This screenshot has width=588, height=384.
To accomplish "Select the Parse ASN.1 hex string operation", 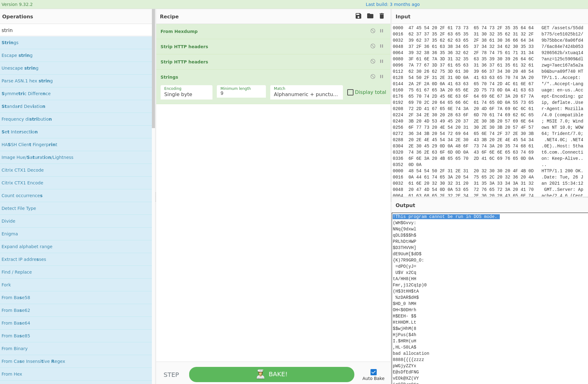I will (76, 81).
